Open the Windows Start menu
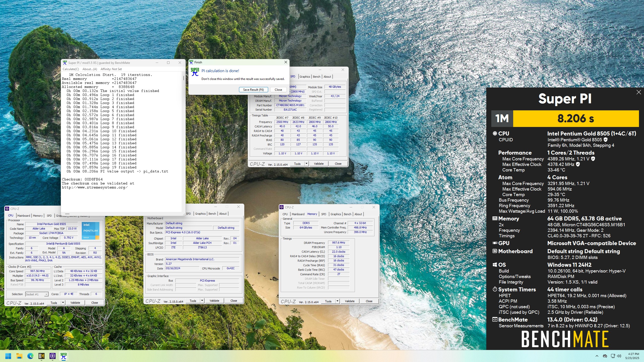644x362 pixels. pos(8,356)
